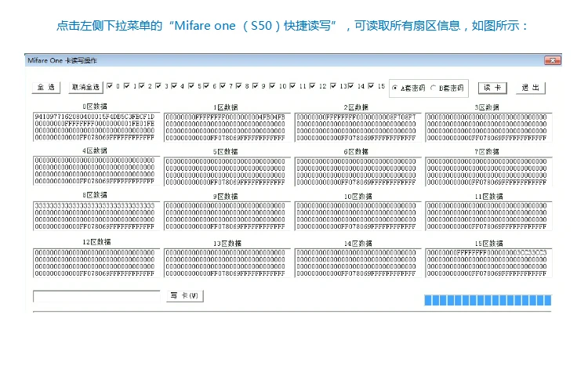Uncheck sector 1 checkbox

click(127, 86)
